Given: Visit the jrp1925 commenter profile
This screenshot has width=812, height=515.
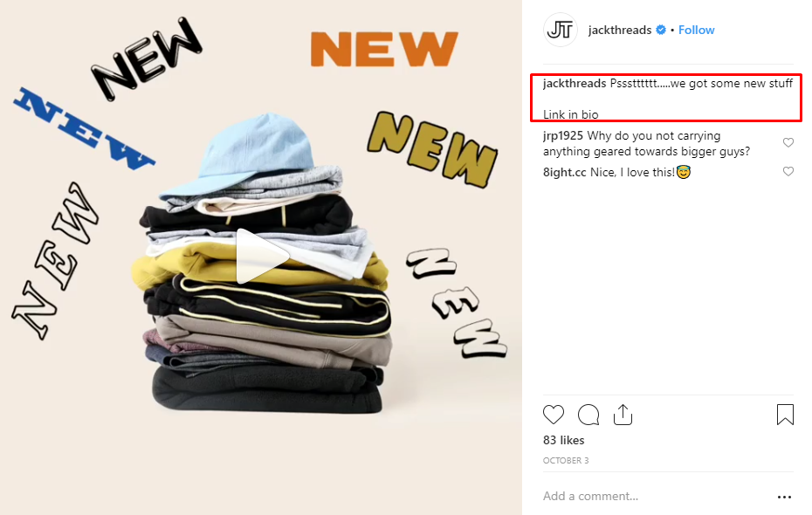Looking at the screenshot, I should coord(563,135).
